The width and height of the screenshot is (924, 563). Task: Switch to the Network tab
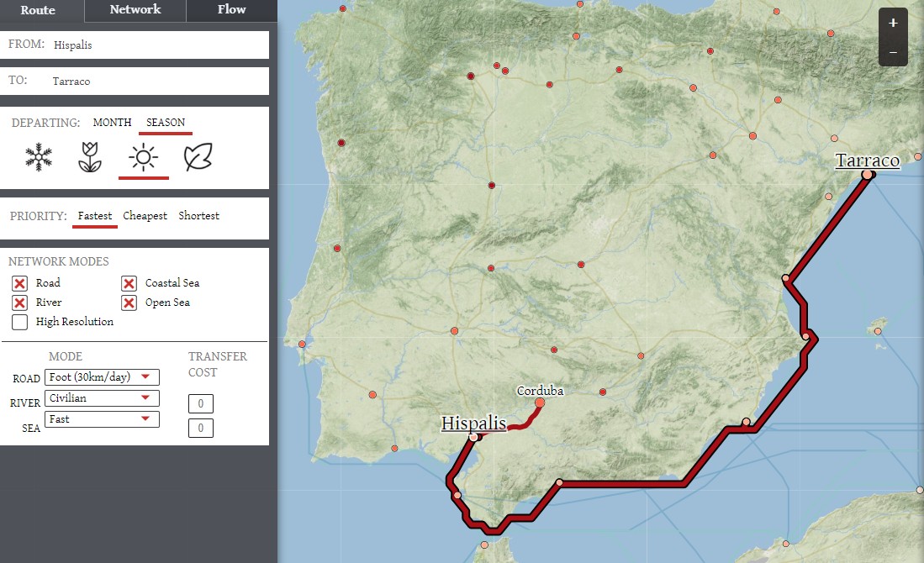[x=135, y=10]
